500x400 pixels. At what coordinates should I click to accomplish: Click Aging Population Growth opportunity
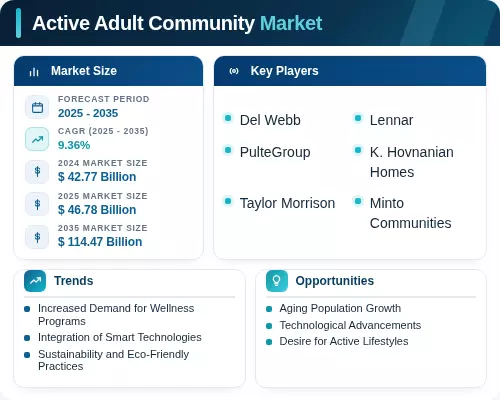point(340,308)
